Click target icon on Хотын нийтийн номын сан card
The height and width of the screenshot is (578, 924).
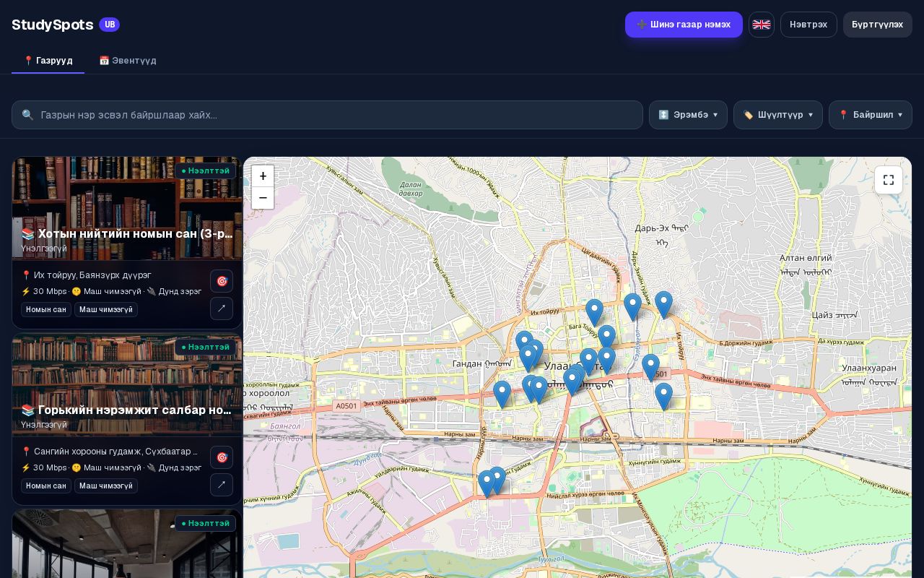222,281
